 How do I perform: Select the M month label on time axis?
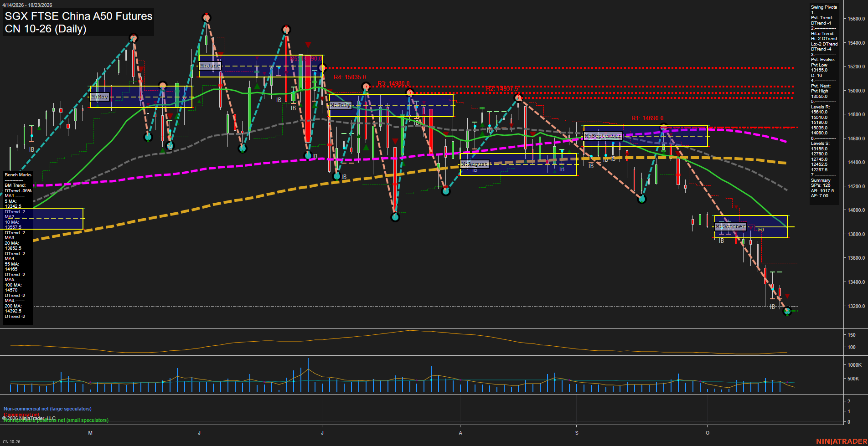(90, 433)
